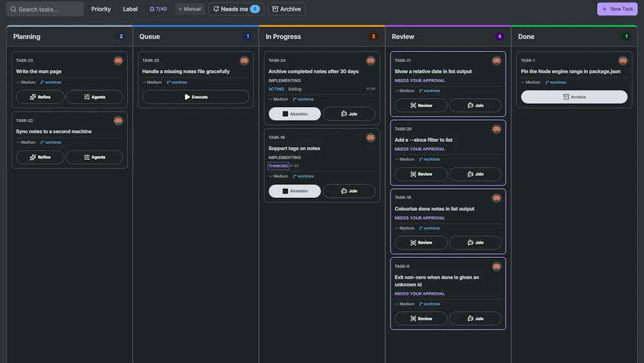Click the Review column count badge

coord(500,37)
